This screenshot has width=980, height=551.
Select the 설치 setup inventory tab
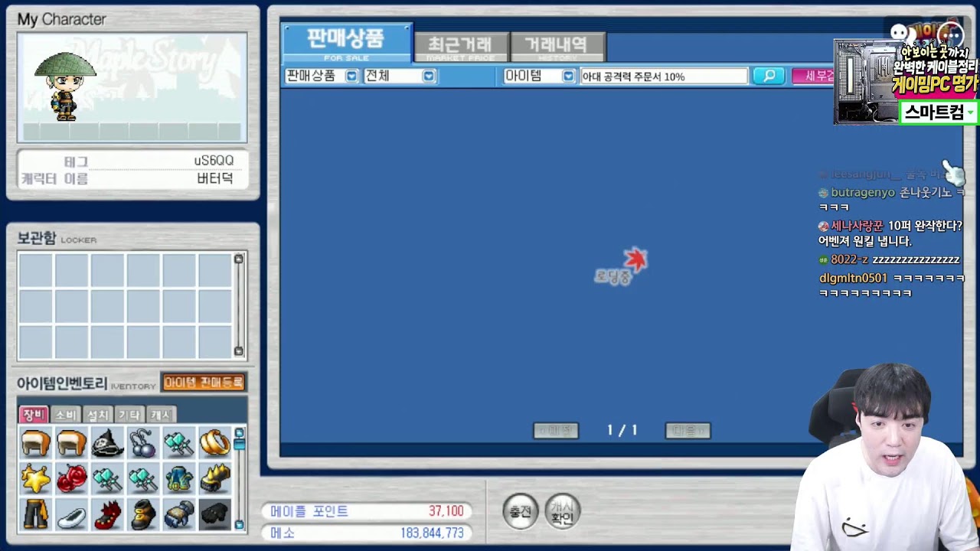(97, 414)
